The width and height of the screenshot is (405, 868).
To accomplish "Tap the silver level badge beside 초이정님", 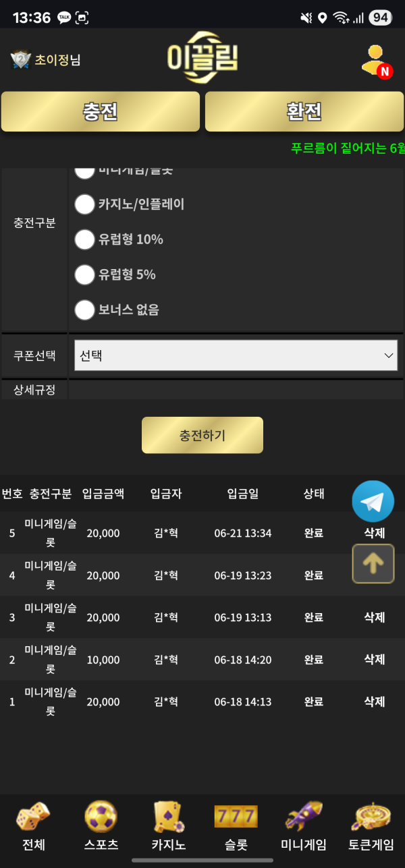I will 21,60.
